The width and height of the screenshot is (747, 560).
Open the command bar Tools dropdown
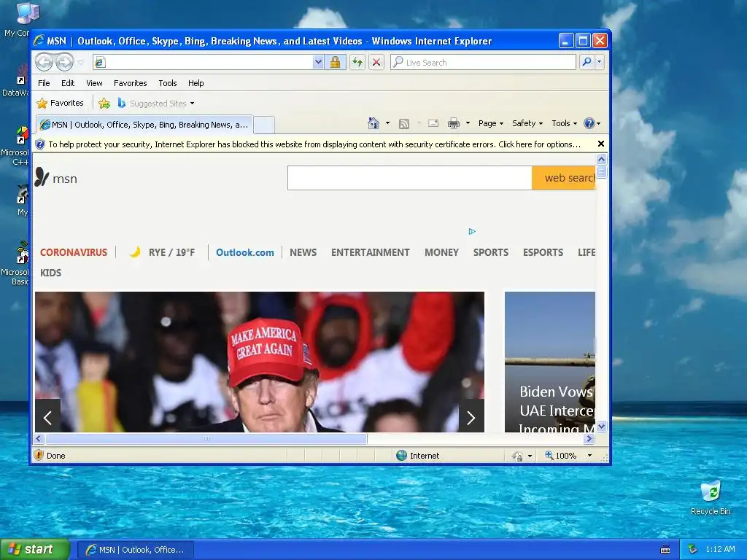click(x=564, y=123)
